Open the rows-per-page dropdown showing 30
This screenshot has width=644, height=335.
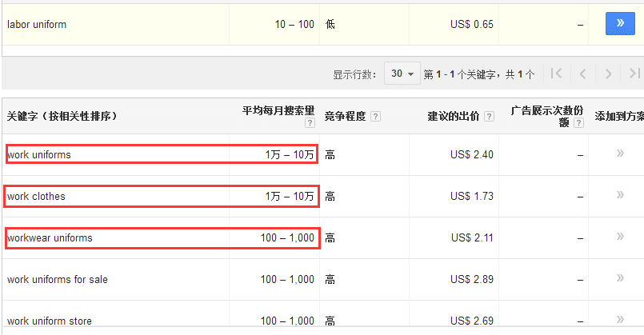(402, 74)
